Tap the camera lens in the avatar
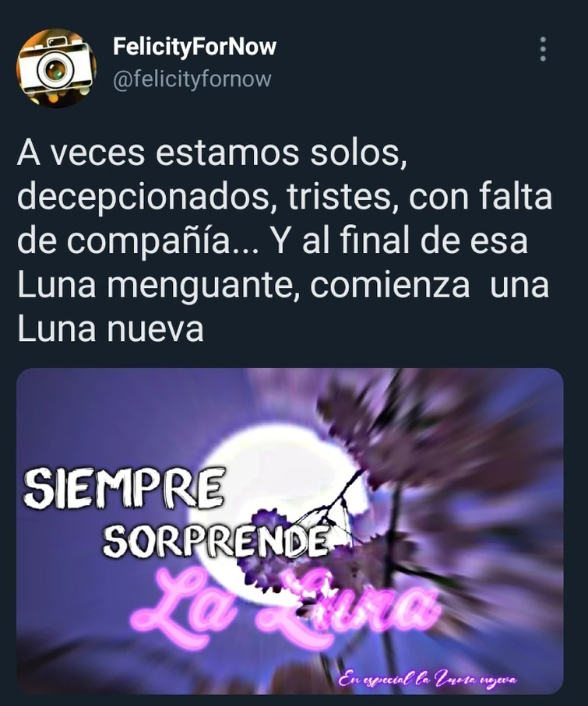Screen dimensions: 588x706 56,71
